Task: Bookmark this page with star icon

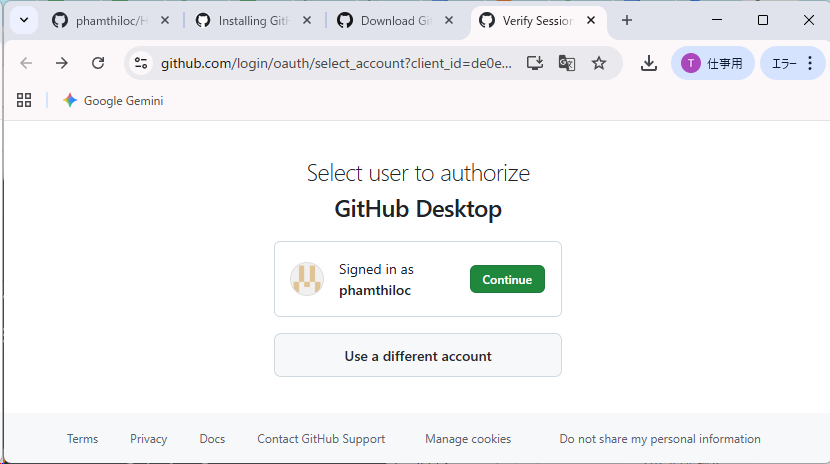Action: (599, 63)
